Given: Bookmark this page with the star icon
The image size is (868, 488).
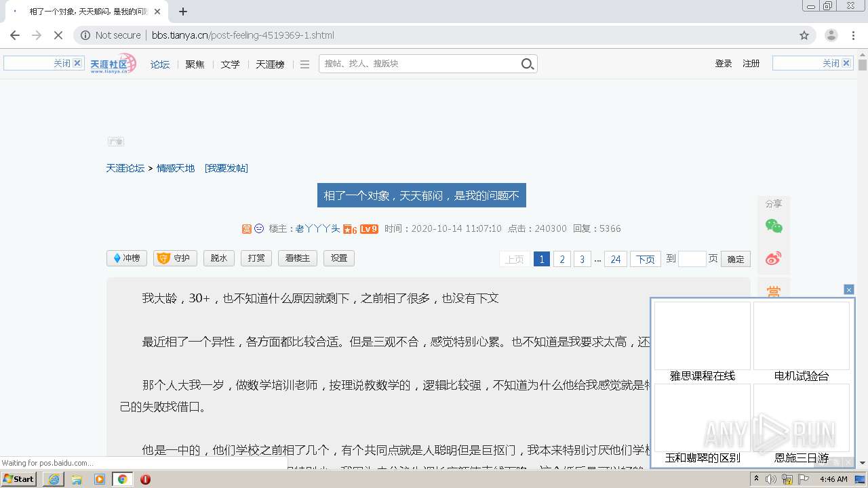Looking at the screenshot, I should pyautogui.click(x=804, y=35).
